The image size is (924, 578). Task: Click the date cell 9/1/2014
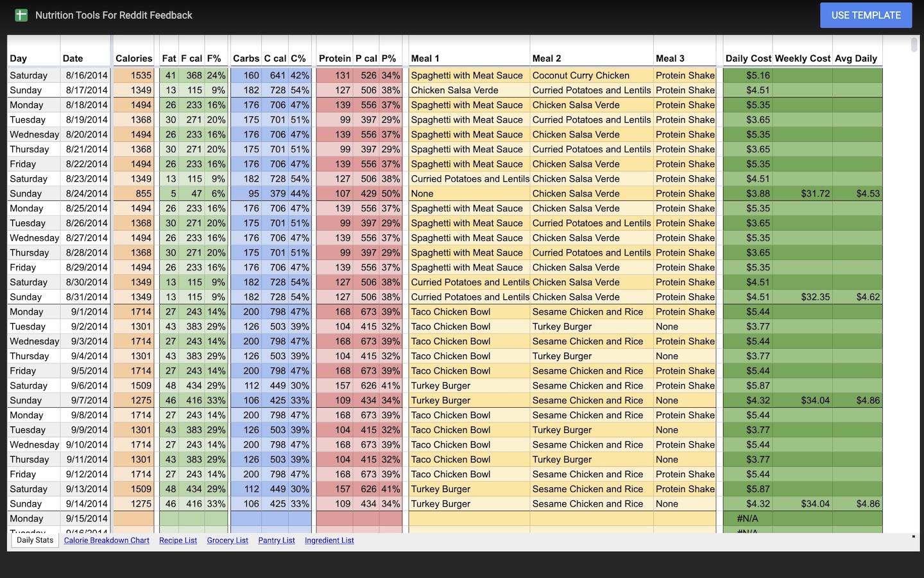(85, 311)
